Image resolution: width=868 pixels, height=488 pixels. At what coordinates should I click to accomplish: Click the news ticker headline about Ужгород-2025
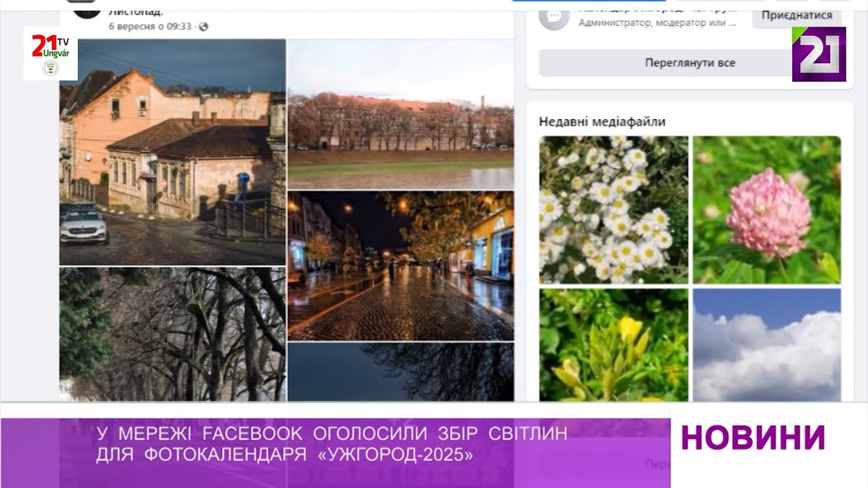(x=331, y=445)
